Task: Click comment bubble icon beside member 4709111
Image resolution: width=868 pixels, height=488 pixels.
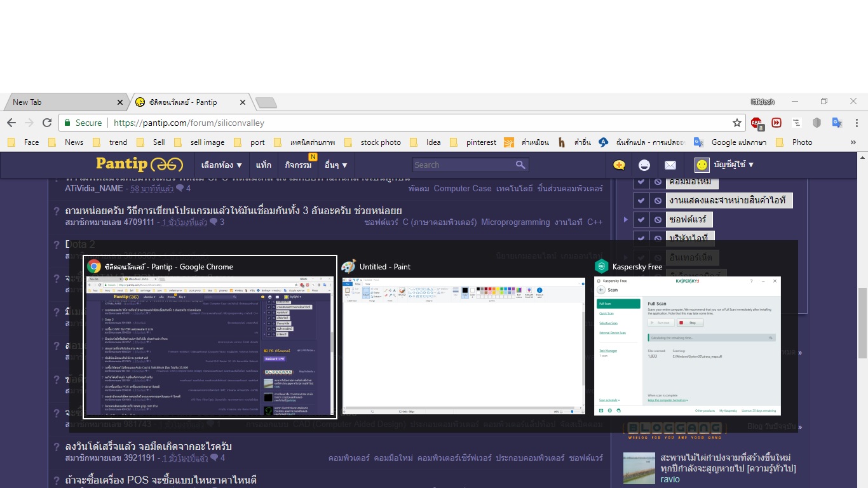Action: 214,222
